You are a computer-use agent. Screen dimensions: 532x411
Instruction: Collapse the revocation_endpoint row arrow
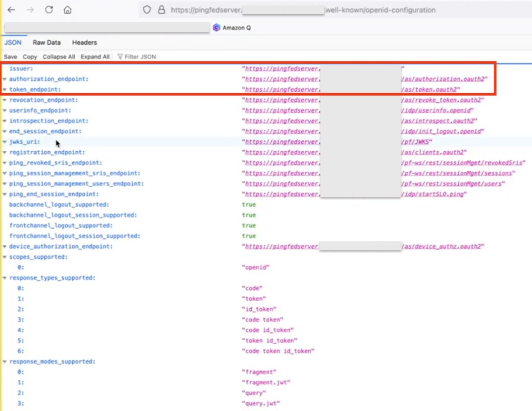5,100
